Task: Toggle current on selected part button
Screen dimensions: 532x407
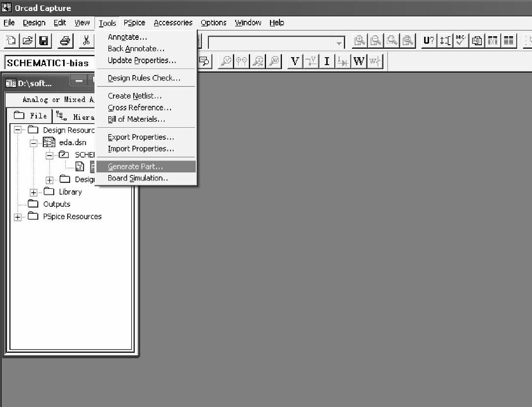Action: tap(343, 61)
